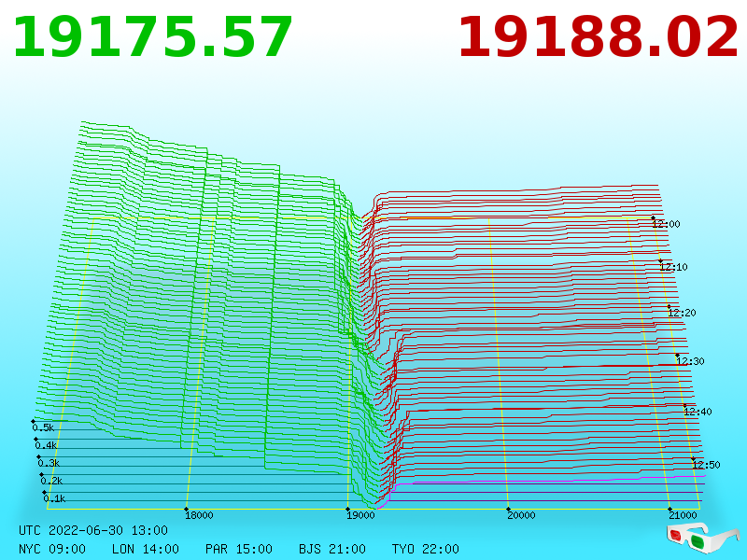Click the 21000 price axis label
Viewport: 747px width, 560px height.
click(x=683, y=515)
